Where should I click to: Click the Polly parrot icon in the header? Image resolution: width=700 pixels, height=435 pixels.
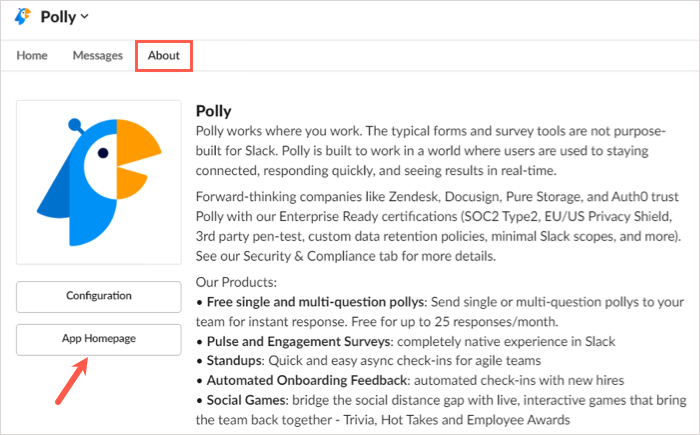point(24,17)
